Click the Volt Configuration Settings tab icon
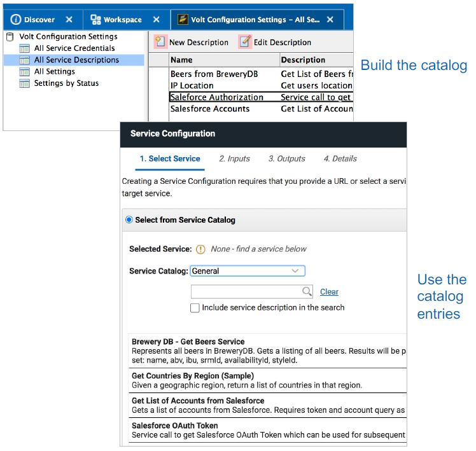The image size is (476, 451). click(x=183, y=20)
